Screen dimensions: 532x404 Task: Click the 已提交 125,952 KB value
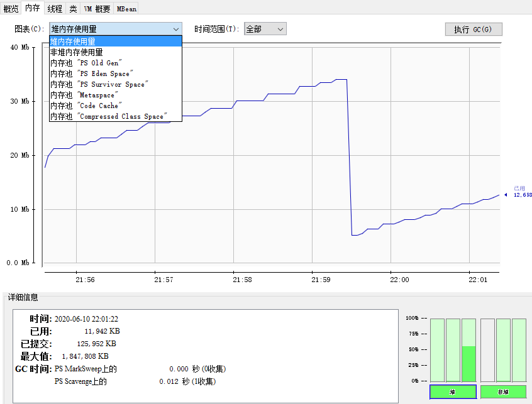click(x=97, y=344)
